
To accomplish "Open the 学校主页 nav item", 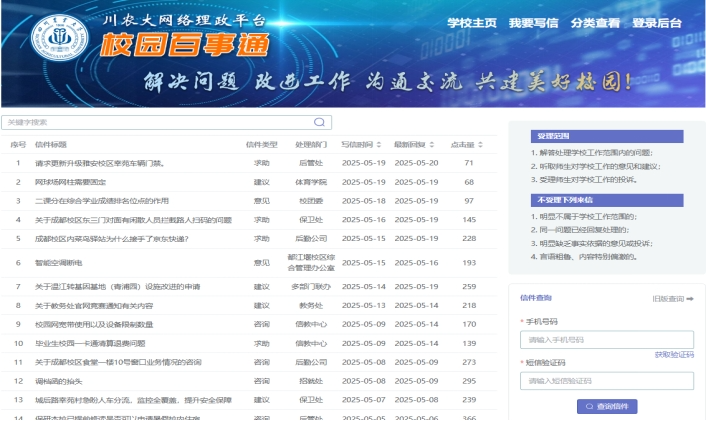I will tap(471, 24).
